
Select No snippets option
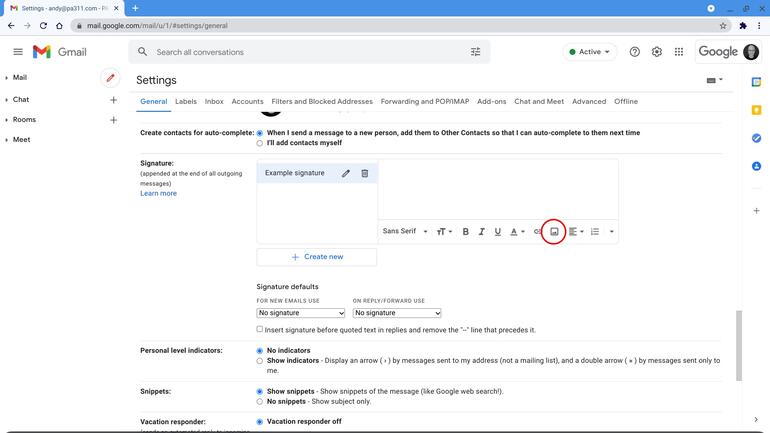coord(260,402)
